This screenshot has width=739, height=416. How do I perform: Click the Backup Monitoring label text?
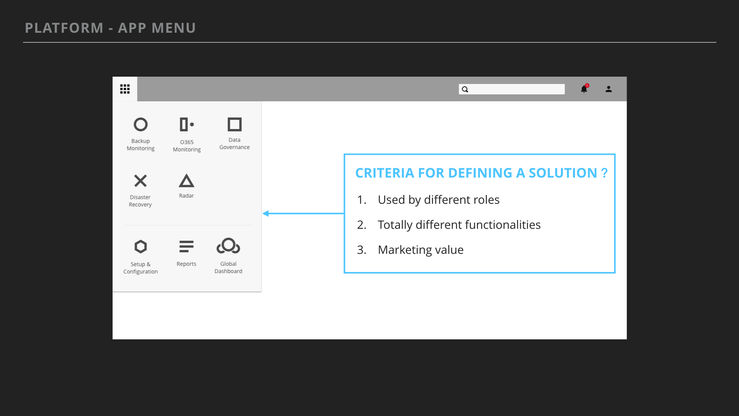[x=140, y=145]
